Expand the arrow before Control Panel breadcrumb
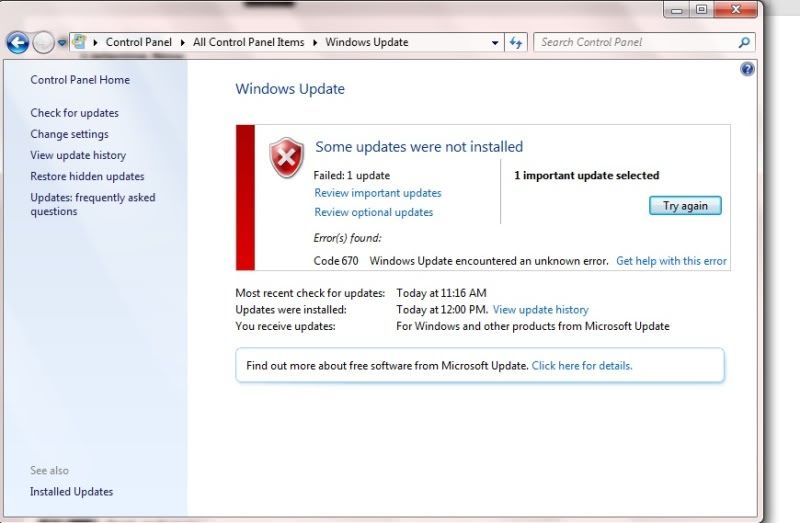 pos(95,42)
